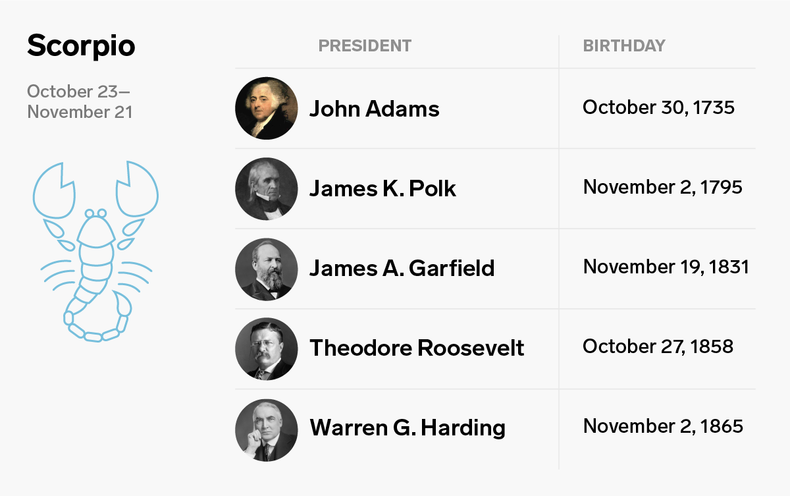790x496 pixels.
Task: Click the Warren G. Harding name
Action: [407, 428]
